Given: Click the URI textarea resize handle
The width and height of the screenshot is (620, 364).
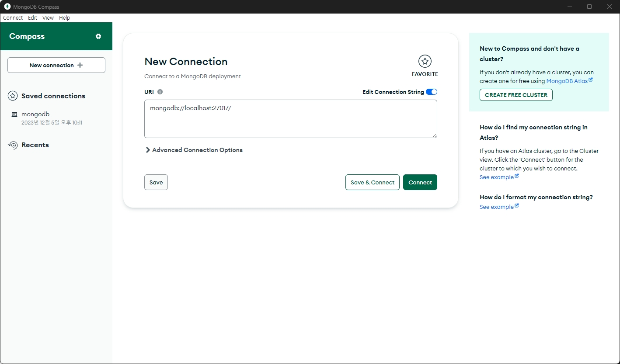Looking at the screenshot, I should click(435, 135).
